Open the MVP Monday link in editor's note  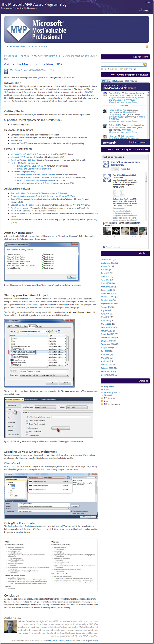click(33, 77)
